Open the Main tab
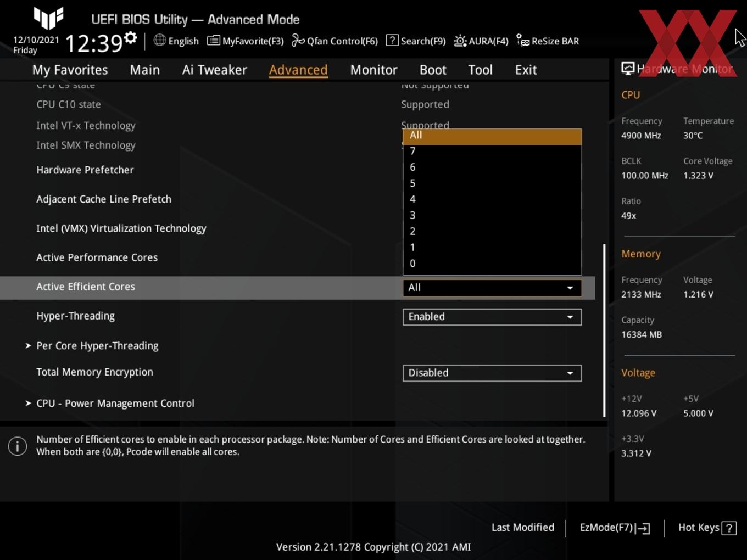 pyautogui.click(x=145, y=70)
